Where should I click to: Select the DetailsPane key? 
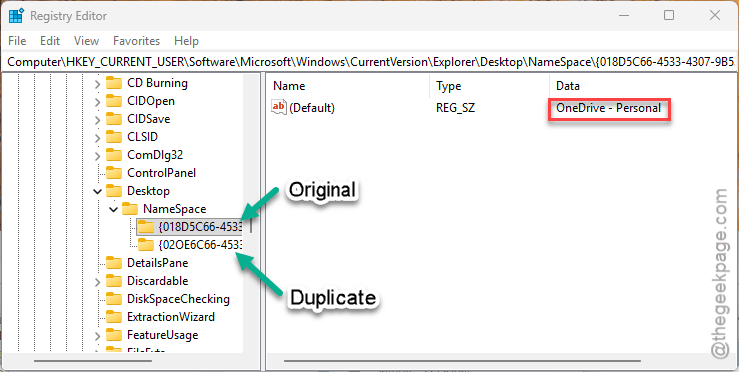pyautogui.click(x=157, y=263)
